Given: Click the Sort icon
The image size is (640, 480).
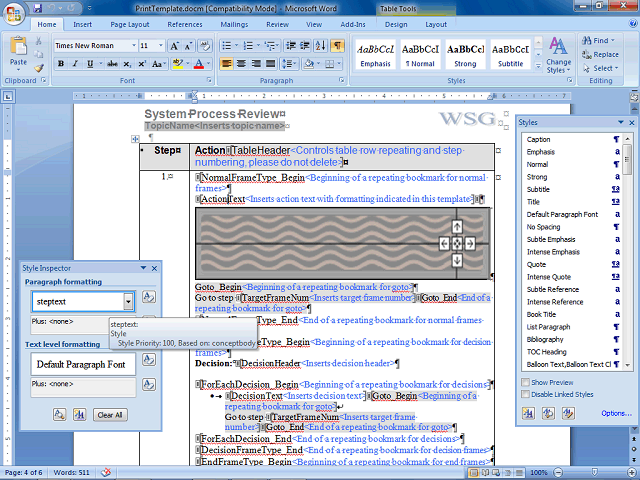Looking at the screenshot, I should pyautogui.click(x=321, y=46).
